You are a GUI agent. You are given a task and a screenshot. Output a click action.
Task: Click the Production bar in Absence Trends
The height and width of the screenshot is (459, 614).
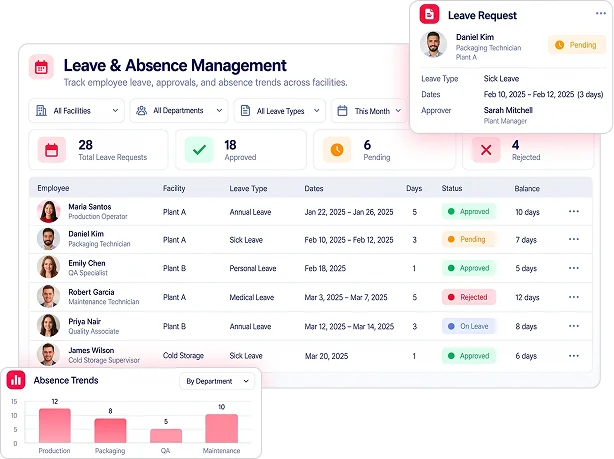pyautogui.click(x=55, y=426)
